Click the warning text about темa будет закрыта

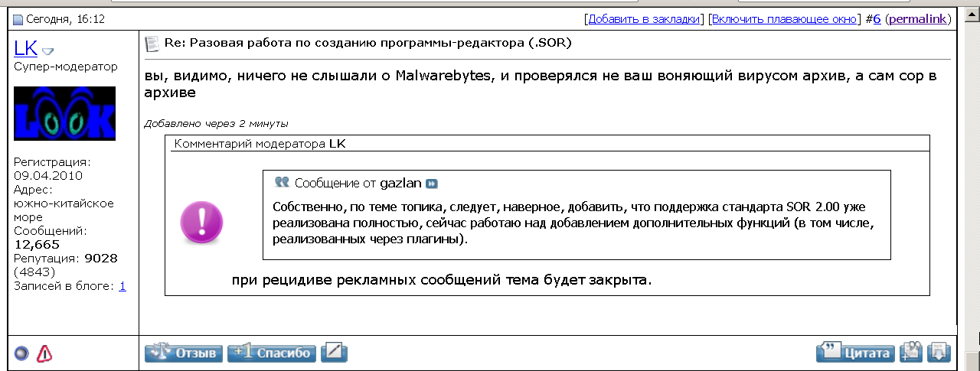point(442,280)
